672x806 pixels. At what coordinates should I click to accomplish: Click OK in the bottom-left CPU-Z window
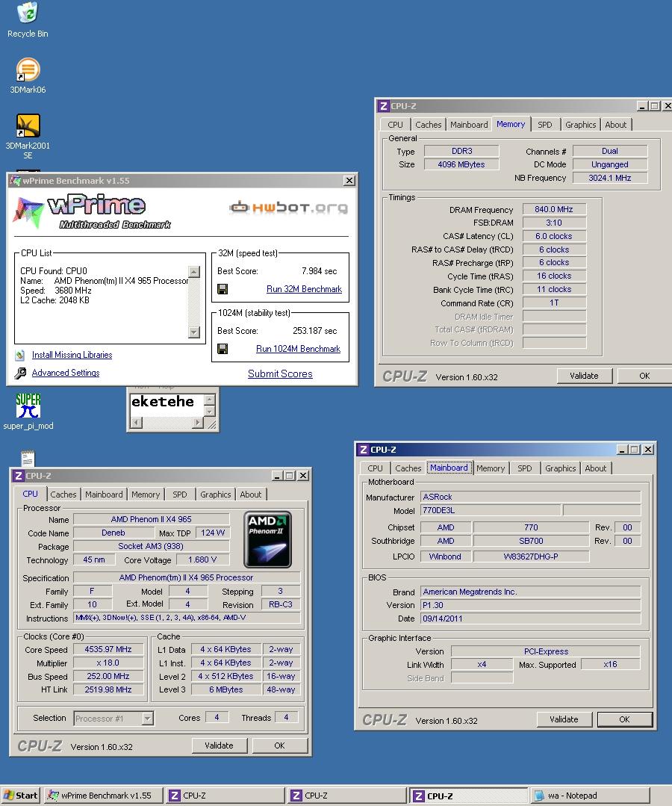pyautogui.click(x=279, y=745)
